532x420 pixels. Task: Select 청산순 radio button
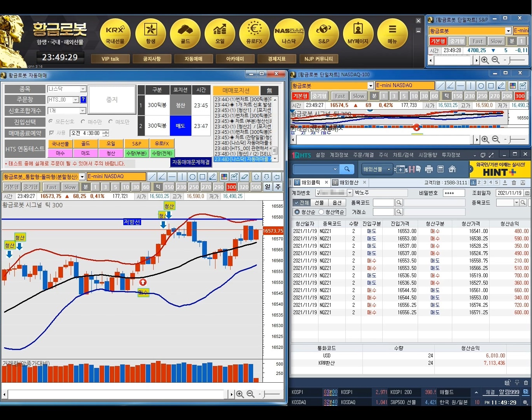click(297, 212)
